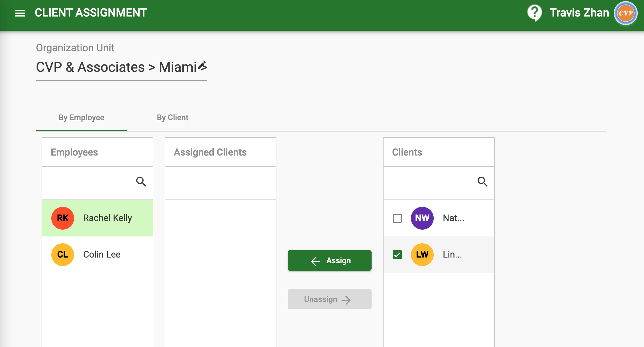
Task: Open the Organization Unit selector field
Action: coord(114,68)
